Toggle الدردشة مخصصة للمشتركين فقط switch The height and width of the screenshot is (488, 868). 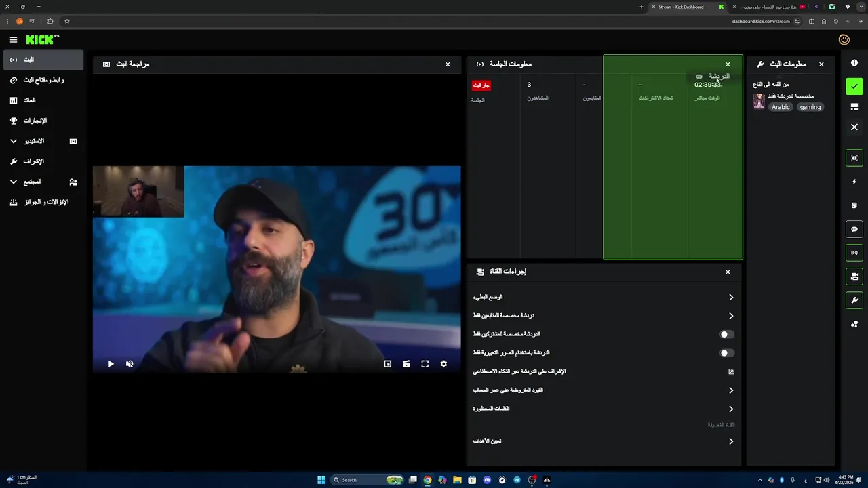pyautogui.click(x=727, y=334)
